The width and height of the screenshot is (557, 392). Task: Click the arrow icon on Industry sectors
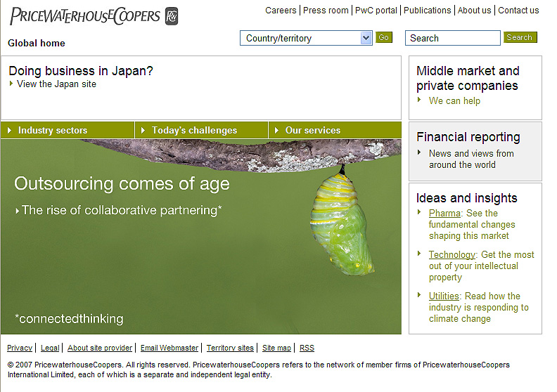pos(10,130)
